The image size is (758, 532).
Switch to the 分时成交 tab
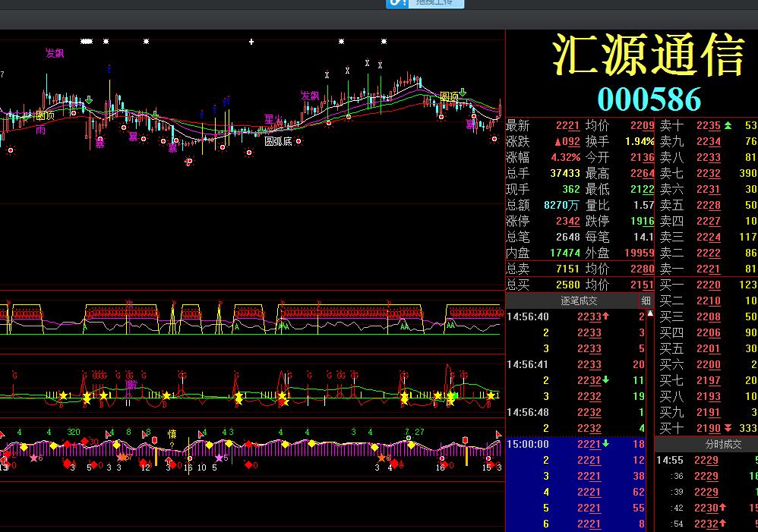pos(723,444)
